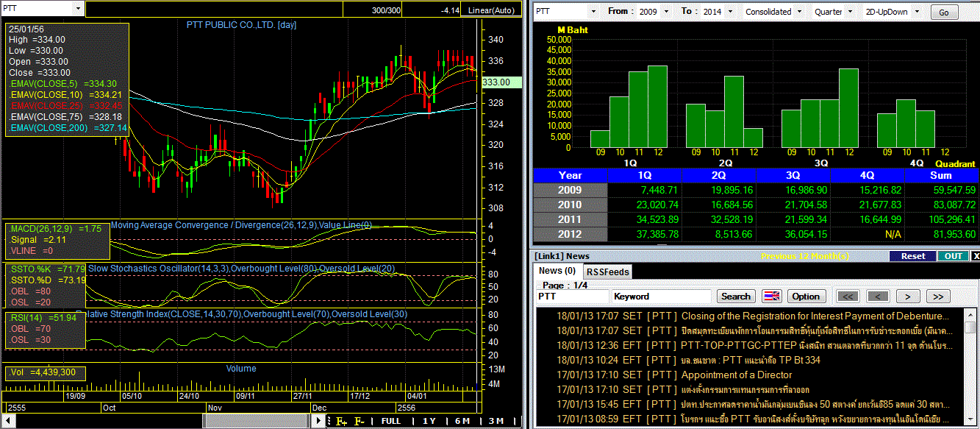Click the chart title PTT PUBLIC CO.,LTD. [day]
The width and height of the screenshot is (980, 429).
(x=241, y=25)
